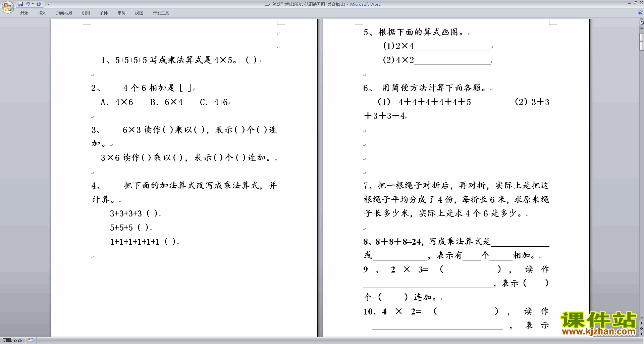The image size is (644, 344).
Task: Click option 'A. 4×6'
Action: [117, 102]
